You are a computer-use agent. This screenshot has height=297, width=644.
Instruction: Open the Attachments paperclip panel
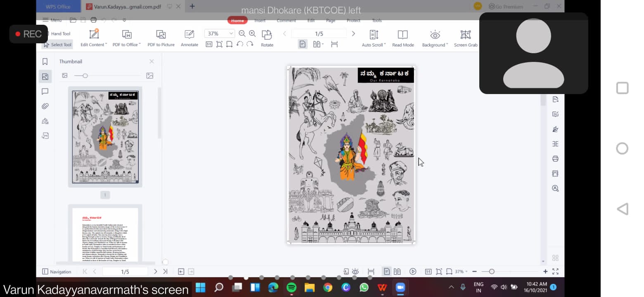45,106
